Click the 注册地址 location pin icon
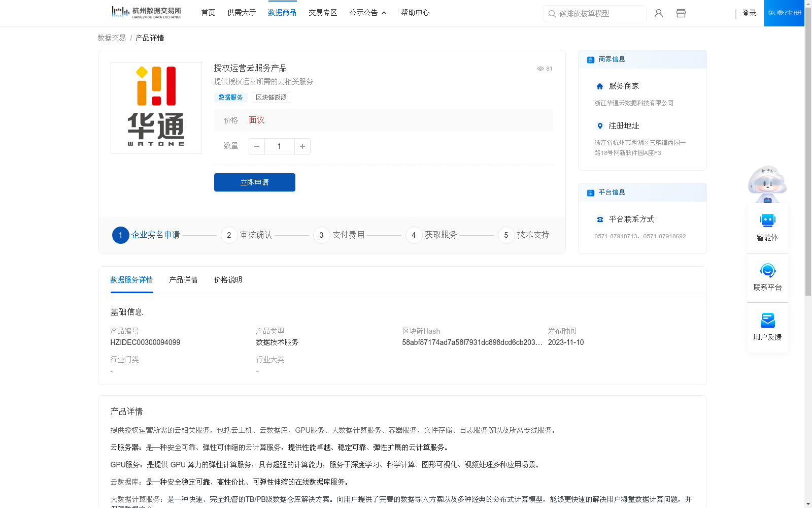The height and width of the screenshot is (508, 812). pos(600,126)
